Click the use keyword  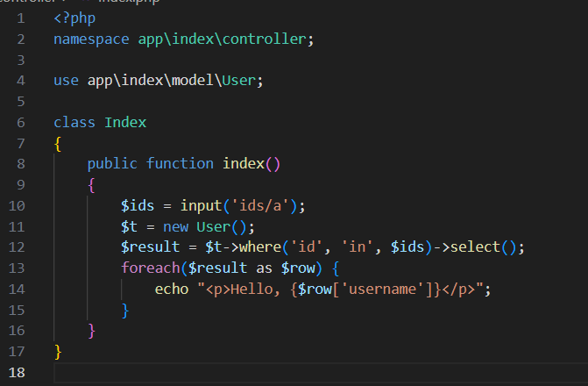tap(66, 81)
